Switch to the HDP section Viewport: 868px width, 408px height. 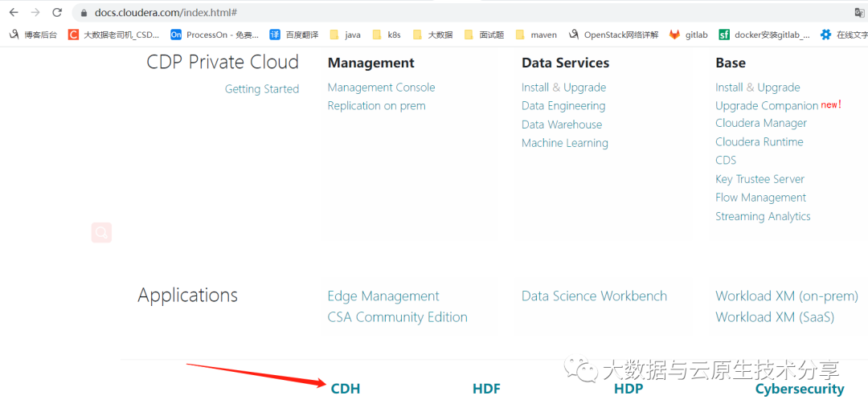pyautogui.click(x=628, y=389)
